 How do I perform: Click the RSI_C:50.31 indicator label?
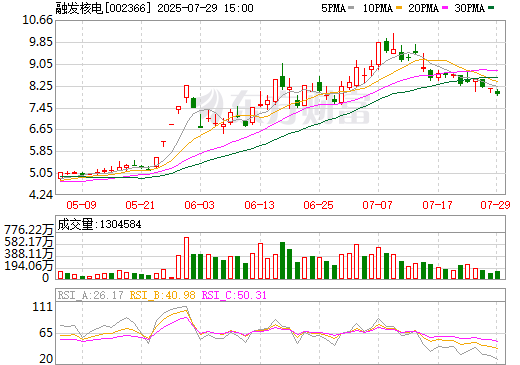pyautogui.click(x=234, y=295)
